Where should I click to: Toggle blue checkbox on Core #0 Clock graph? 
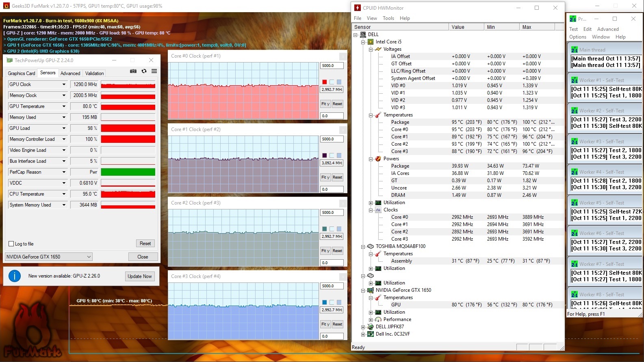click(339, 82)
